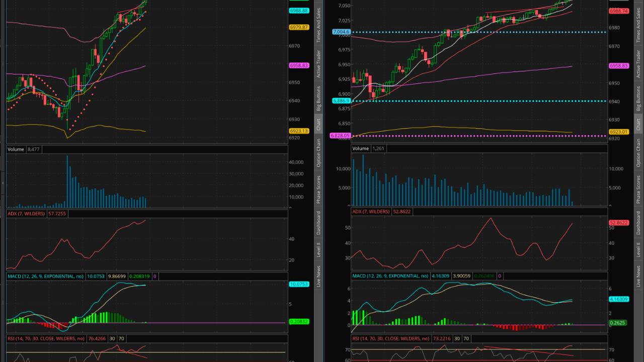The image size is (644, 362).
Task: Click the yellow 6923.13 price bubble
Action: [299, 131]
